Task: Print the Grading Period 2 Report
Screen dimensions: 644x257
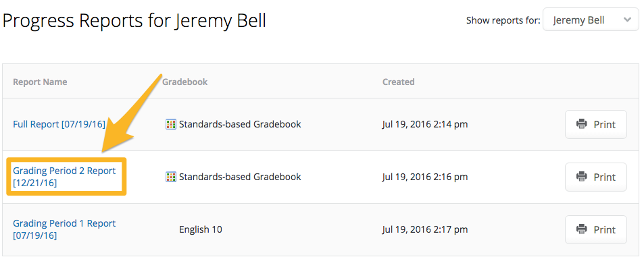Action: 596,177
